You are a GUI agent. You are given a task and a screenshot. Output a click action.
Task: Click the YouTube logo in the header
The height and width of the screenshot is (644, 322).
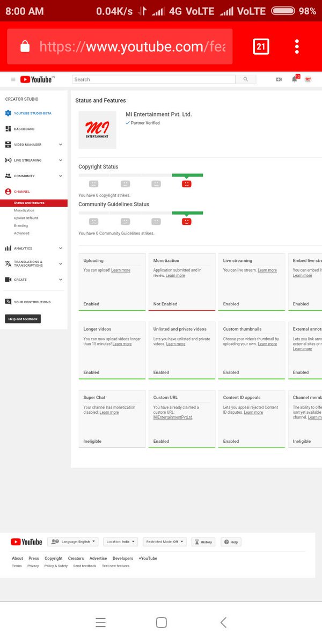tap(37, 79)
